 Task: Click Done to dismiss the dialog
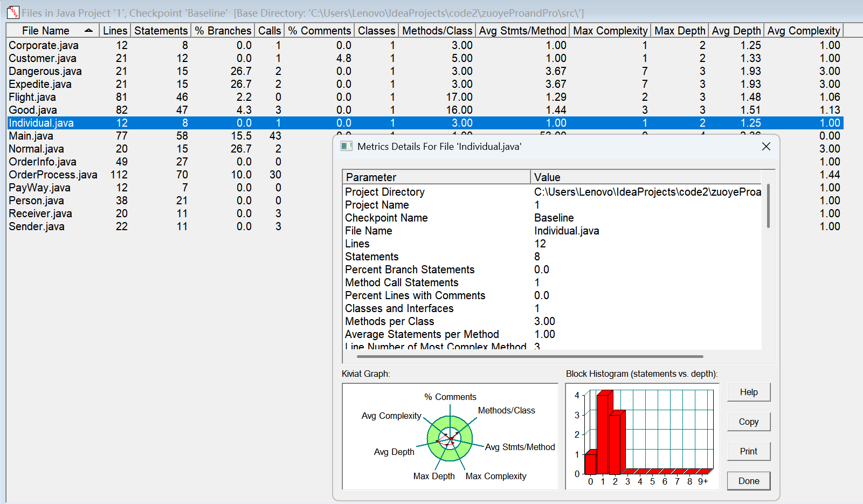(x=749, y=481)
